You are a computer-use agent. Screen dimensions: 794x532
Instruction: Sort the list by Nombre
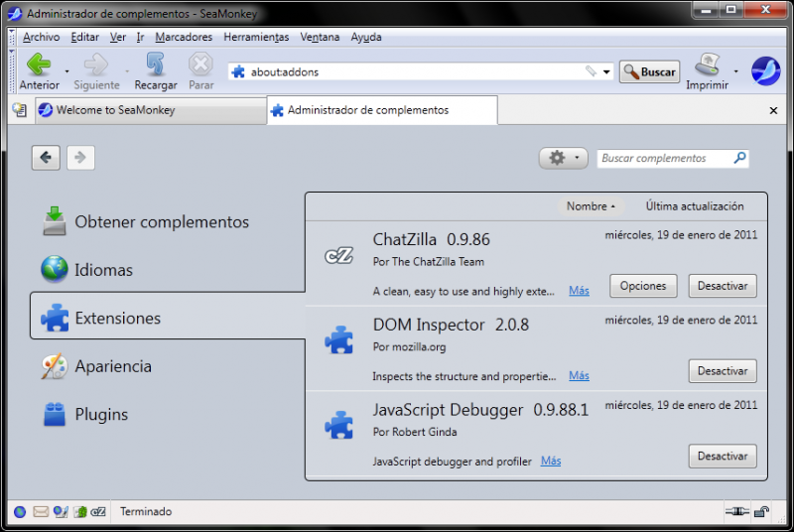coord(591,206)
